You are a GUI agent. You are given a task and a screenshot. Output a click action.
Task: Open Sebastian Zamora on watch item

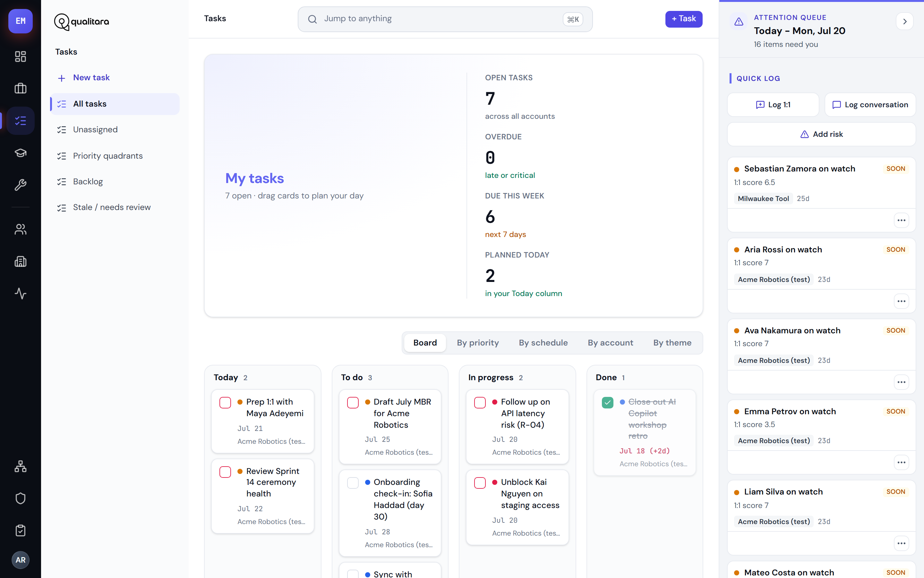coord(800,169)
